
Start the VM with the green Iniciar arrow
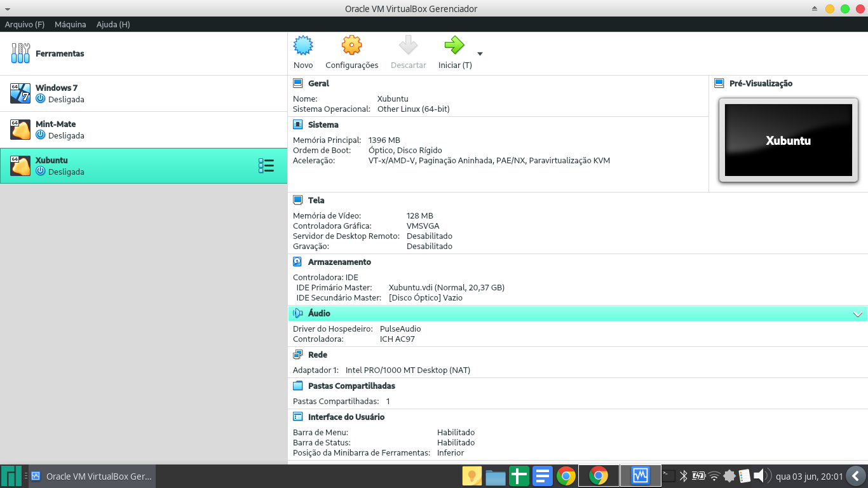click(x=454, y=45)
